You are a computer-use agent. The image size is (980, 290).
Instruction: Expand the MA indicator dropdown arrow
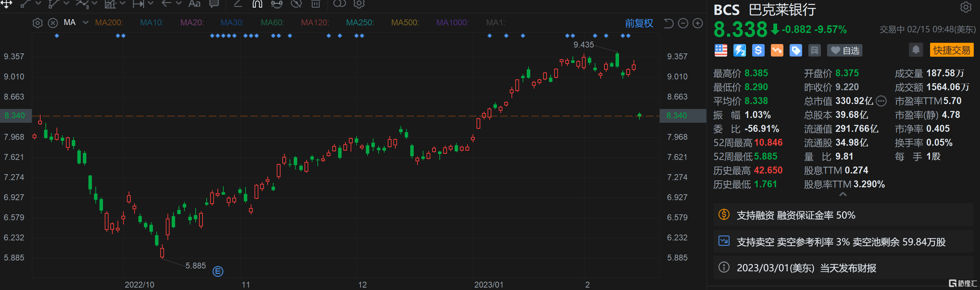tap(86, 23)
